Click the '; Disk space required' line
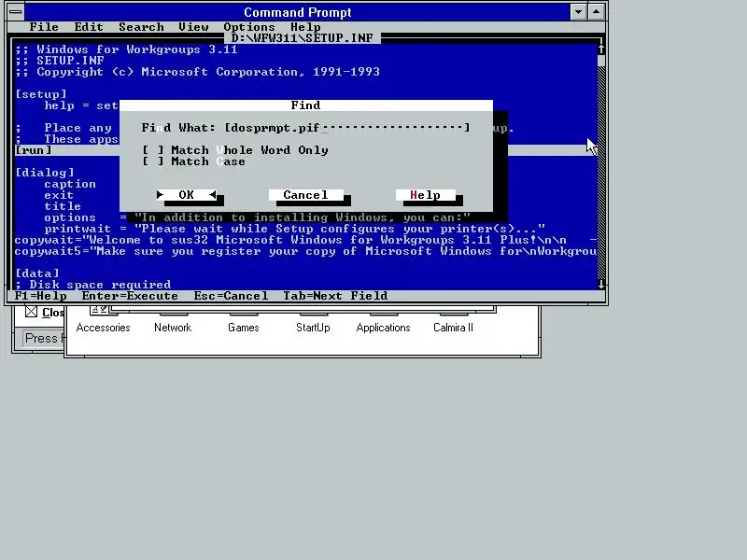Image resolution: width=747 pixels, height=560 pixels. point(92,285)
